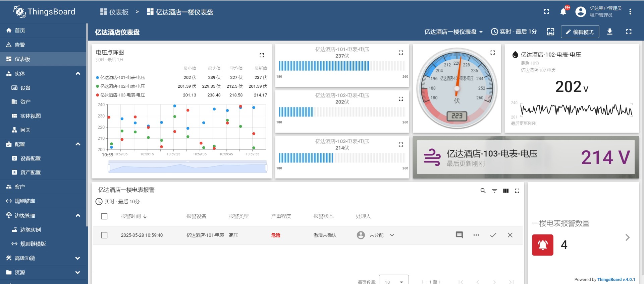Open the alarm comments icon
The height and width of the screenshot is (284, 644).
(459, 235)
